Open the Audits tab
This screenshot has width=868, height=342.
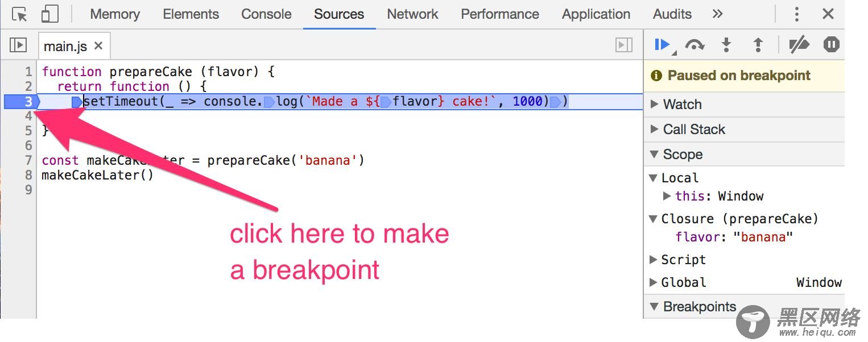[x=672, y=14]
